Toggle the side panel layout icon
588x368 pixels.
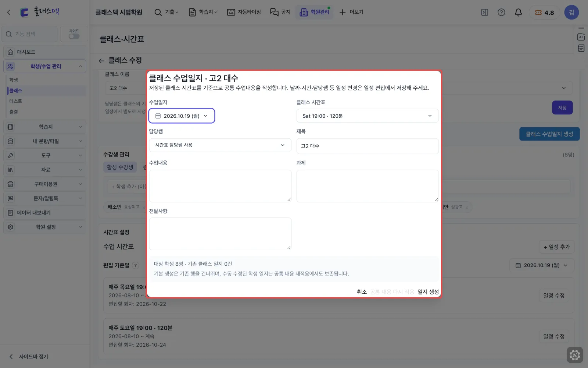(485, 13)
